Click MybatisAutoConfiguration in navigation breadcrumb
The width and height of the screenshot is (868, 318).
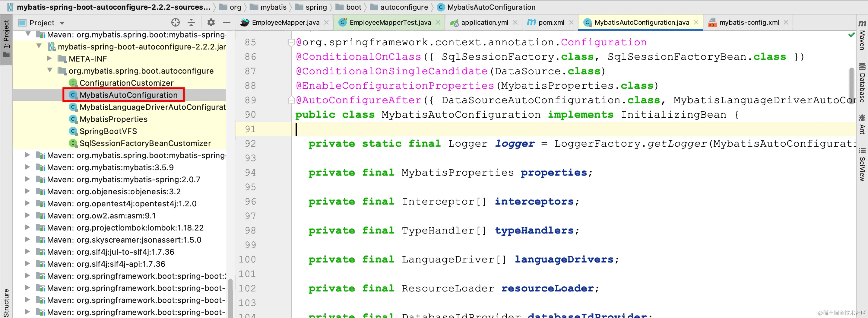(x=491, y=7)
